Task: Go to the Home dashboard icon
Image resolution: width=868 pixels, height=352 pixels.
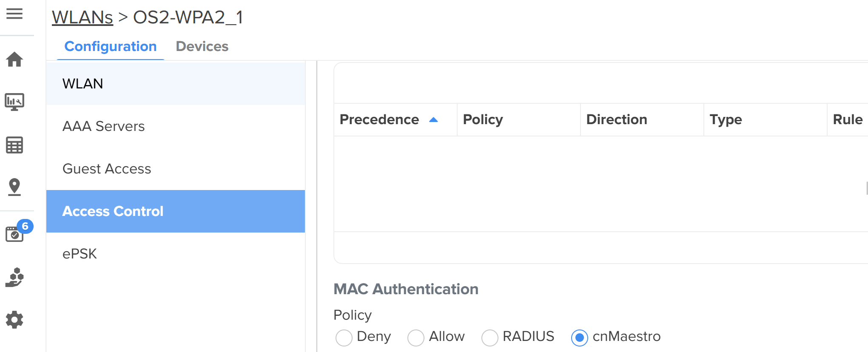Action: point(14,60)
